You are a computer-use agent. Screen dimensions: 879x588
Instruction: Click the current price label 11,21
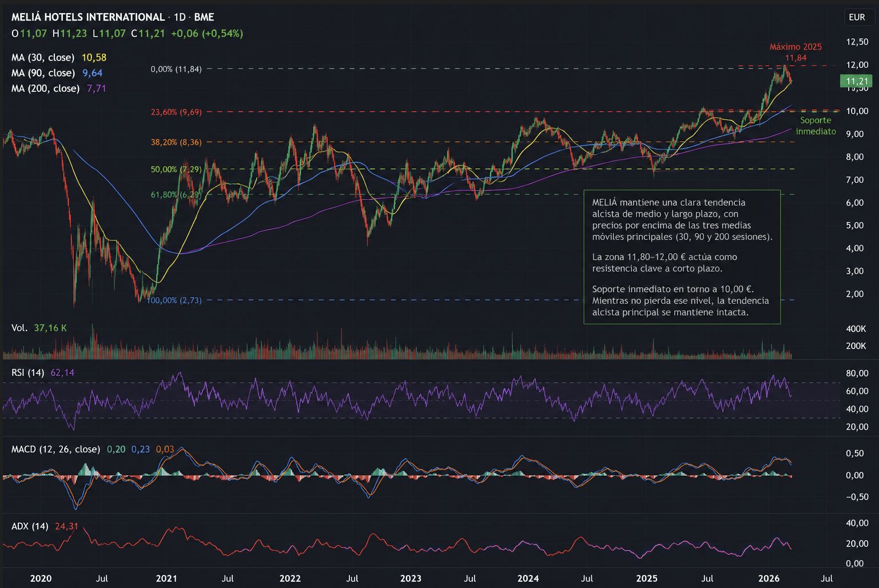coord(856,81)
